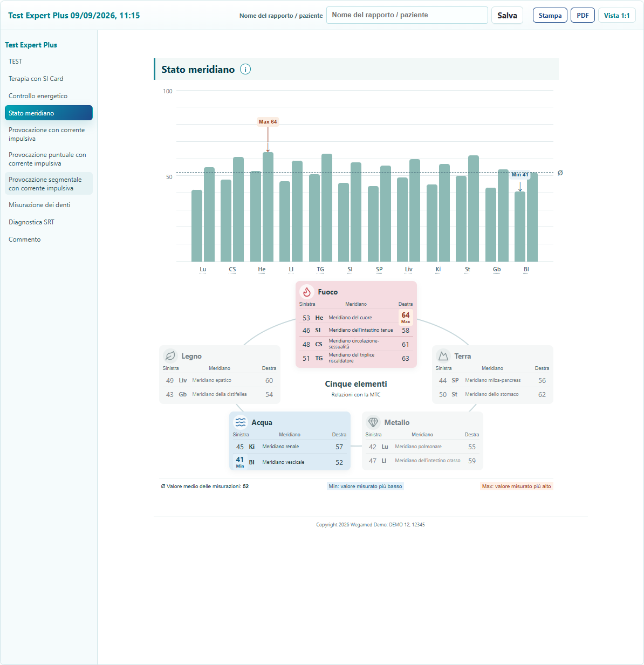Select the Meridiano vescicale row text
This screenshot has height=665, width=644.
283,462
